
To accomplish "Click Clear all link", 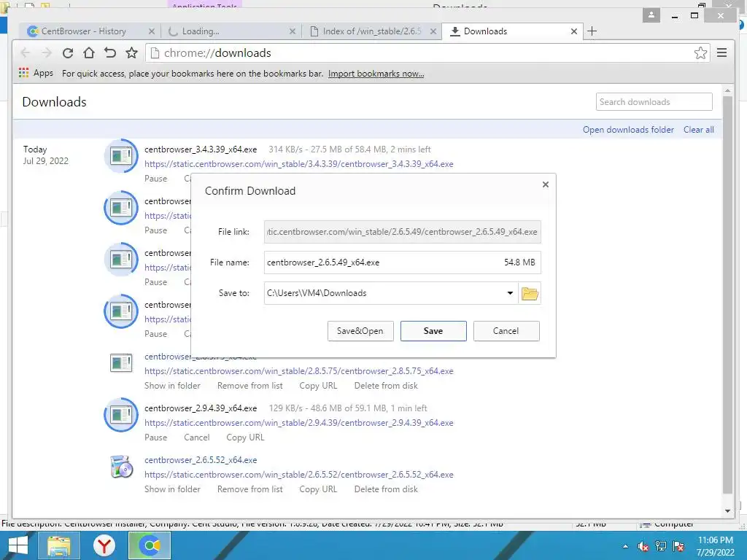I will click(698, 130).
